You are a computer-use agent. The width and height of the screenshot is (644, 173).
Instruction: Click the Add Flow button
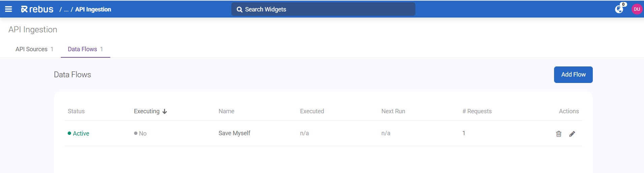(x=573, y=75)
